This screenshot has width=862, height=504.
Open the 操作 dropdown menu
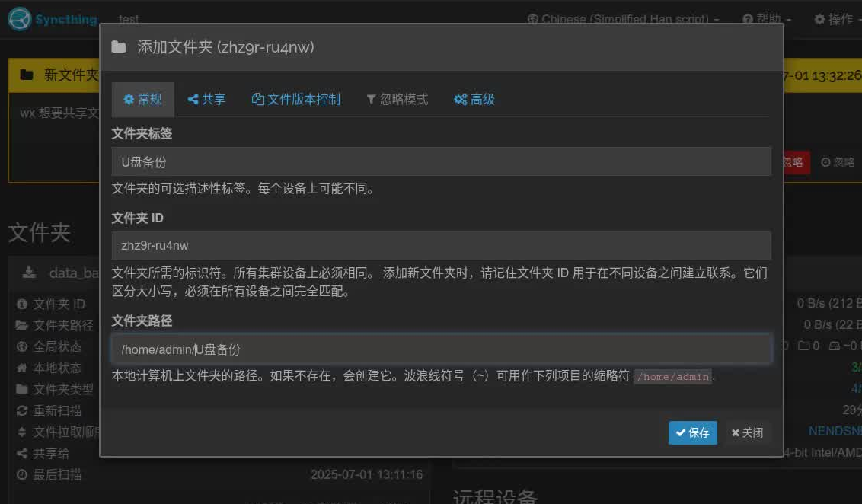point(832,19)
